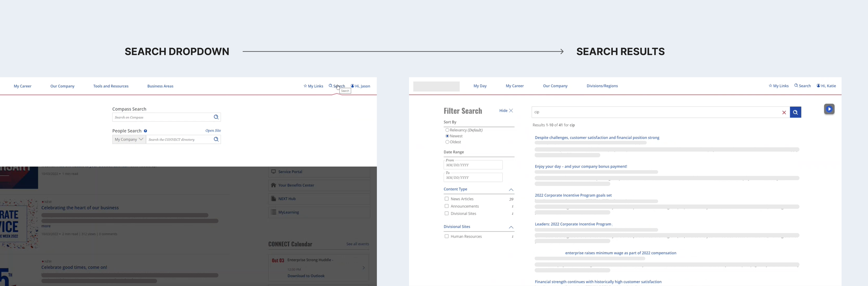Check the News Articles filter
The width and height of the screenshot is (868, 286).
point(446,199)
